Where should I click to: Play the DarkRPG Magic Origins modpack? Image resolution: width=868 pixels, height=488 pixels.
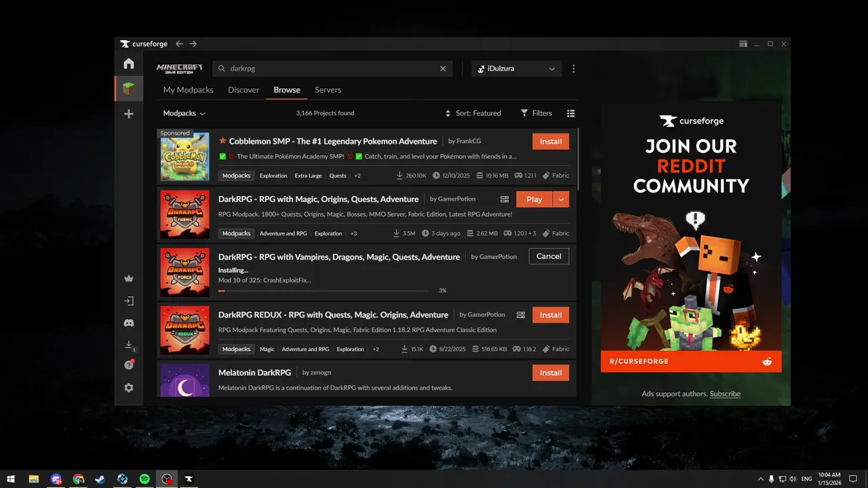point(534,199)
